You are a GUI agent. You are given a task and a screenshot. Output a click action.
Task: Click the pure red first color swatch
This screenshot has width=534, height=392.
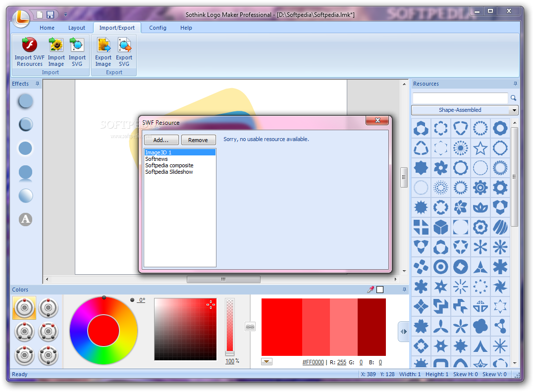[x=282, y=327]
